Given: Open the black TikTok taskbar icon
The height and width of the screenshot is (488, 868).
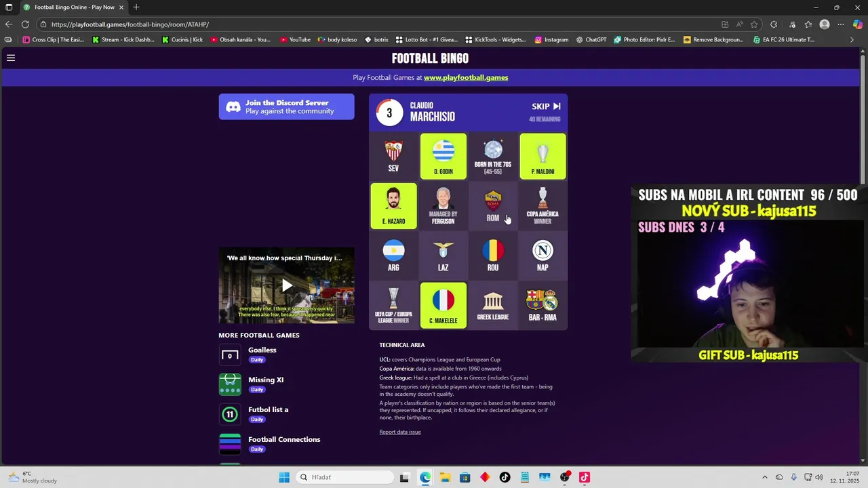Looking at the screenshot, I should tap(505, 477).
